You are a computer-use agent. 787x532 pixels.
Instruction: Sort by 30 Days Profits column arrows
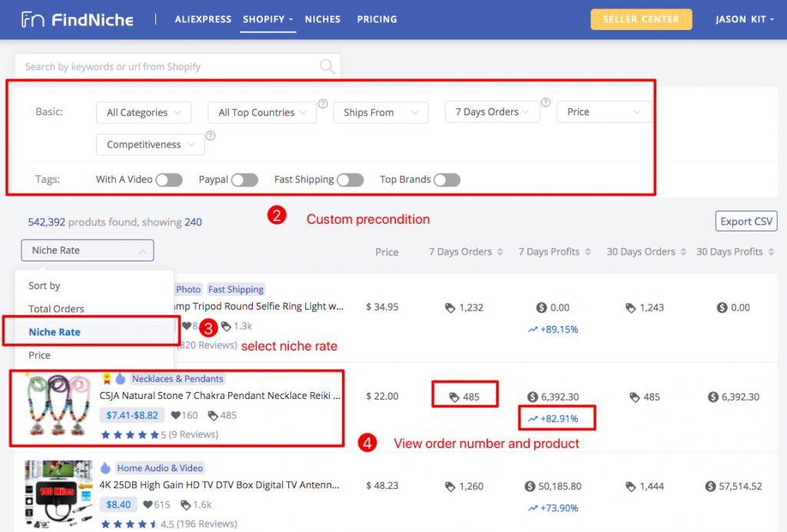[772, 252]
